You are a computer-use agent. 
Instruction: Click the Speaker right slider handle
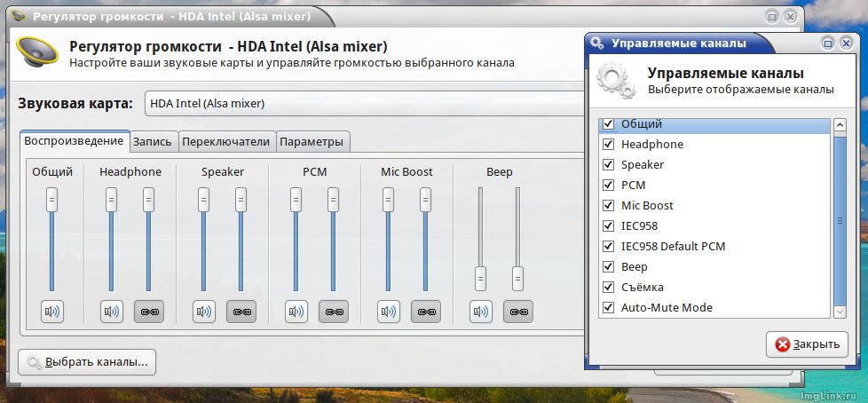click(241, 200)
